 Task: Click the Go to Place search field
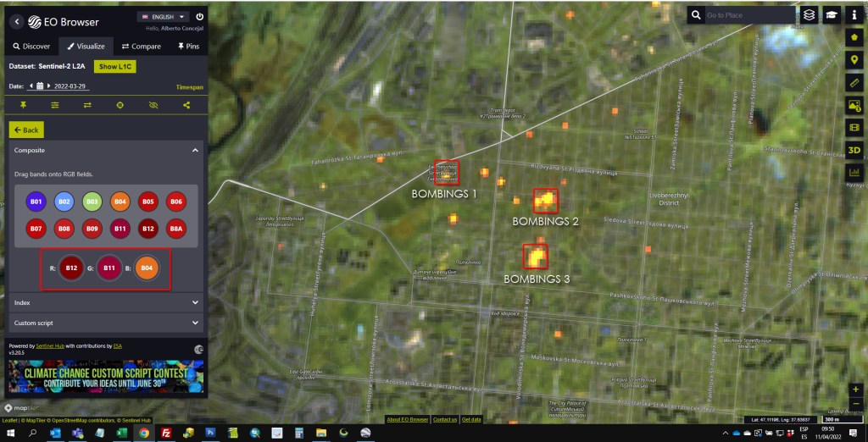click(x=748, y=15)
